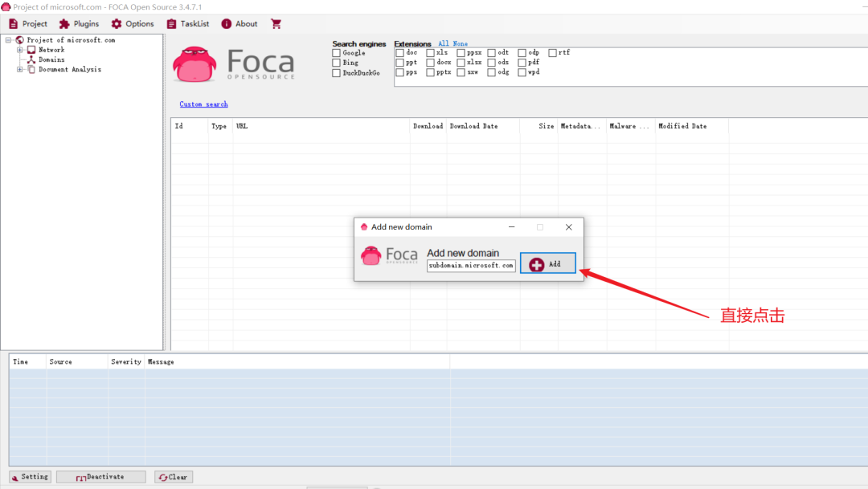Sort by the Id column header
868x489 pixels.
190,126
